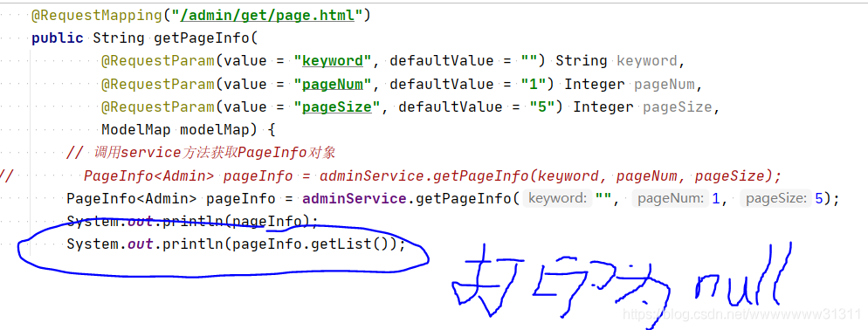Click the underlined "pageSize" string literal
This screenshot has width=868, height=330.
[337, 107]
